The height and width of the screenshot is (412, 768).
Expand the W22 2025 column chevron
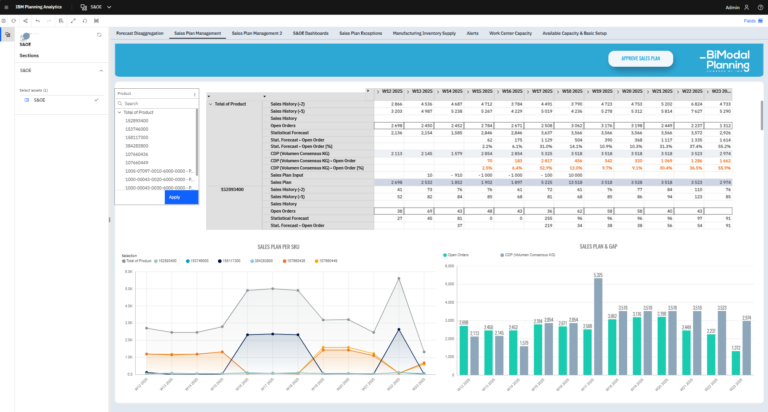click(x=678, y=92)
